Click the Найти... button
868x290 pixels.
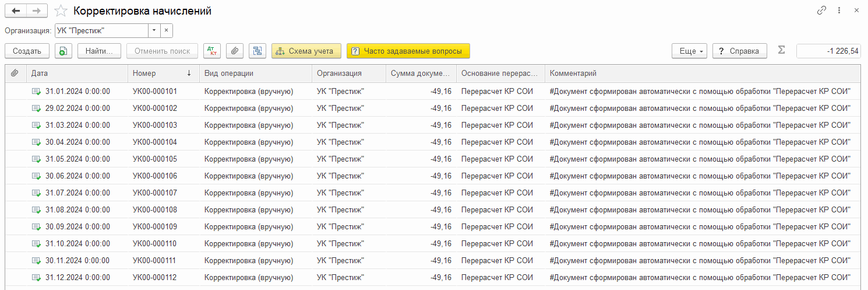pyautogui.click(x=99, y=51)
